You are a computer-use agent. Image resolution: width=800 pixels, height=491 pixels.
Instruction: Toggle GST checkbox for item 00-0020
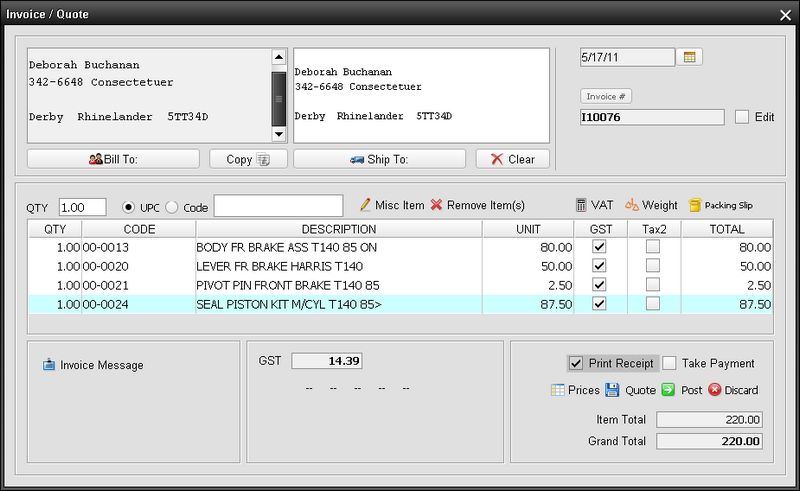tap(599, 266)
